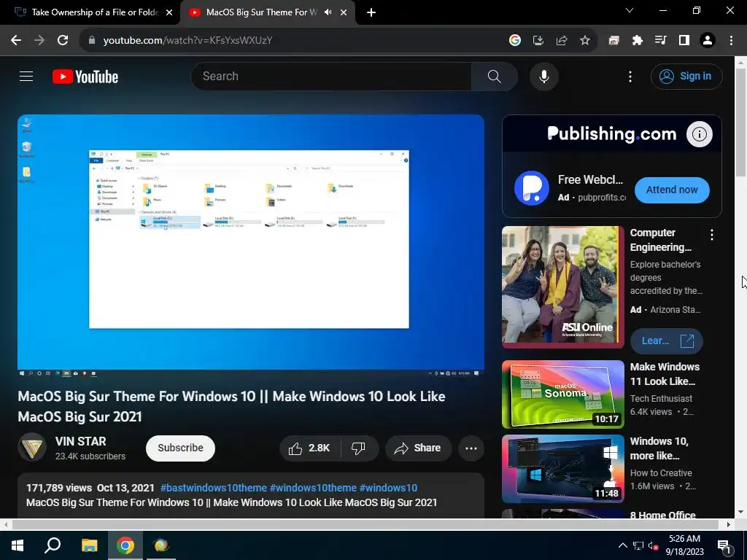747x560 pixels.
Task: Click the browser forward arrow
Action: [x=39, y=41]
